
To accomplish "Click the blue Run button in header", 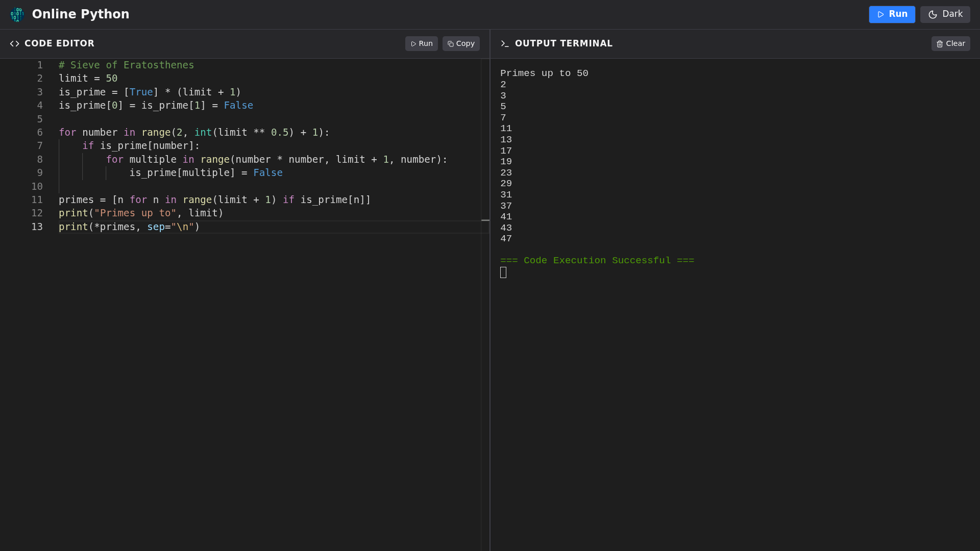I will [892, 14].
